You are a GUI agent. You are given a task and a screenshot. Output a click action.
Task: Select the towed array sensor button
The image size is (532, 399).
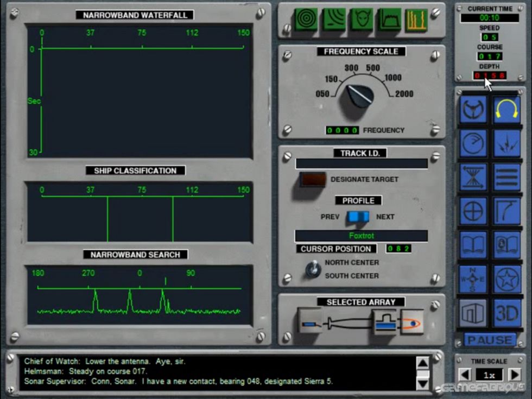pos(310,321)
